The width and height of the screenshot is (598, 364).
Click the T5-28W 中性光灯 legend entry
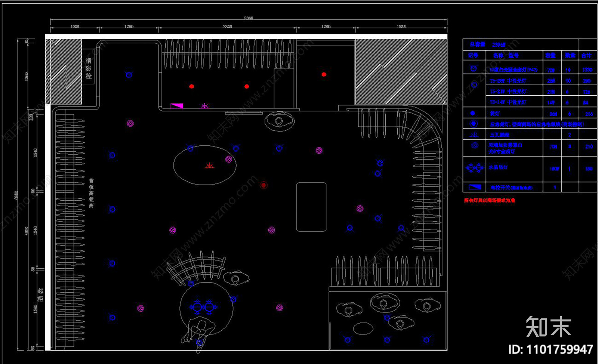click(x=508, y=81)
